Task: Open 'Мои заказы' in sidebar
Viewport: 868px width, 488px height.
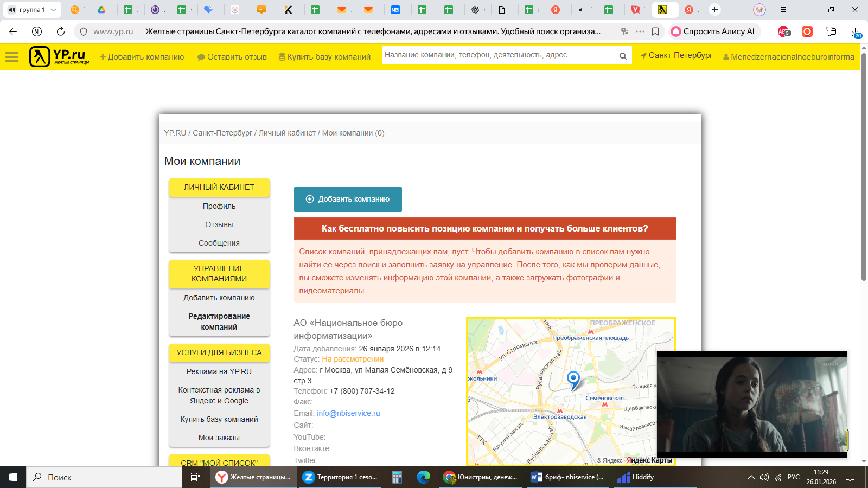Action: point(219,438)
